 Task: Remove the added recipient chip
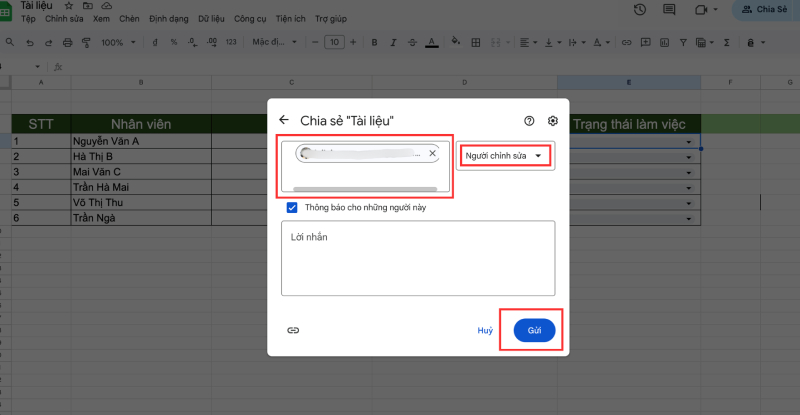click(432, 153)
